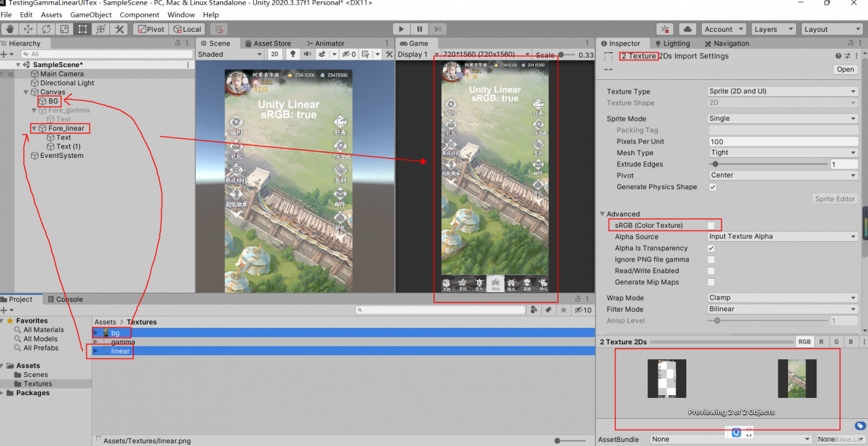The image size is (868, 446).
Task: Collapse Canvas in Hierarchy
Action: pos(26,92)
